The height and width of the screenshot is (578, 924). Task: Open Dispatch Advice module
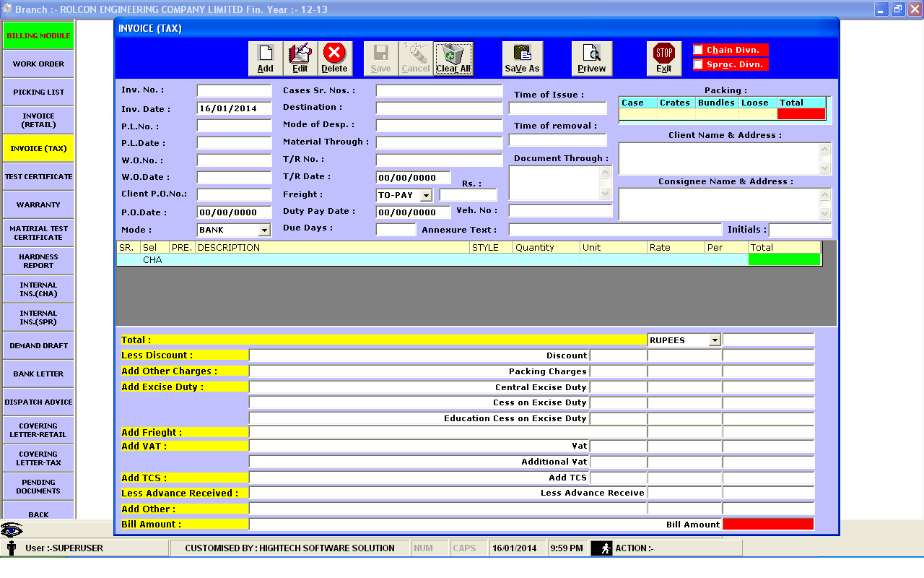[38, 402]
